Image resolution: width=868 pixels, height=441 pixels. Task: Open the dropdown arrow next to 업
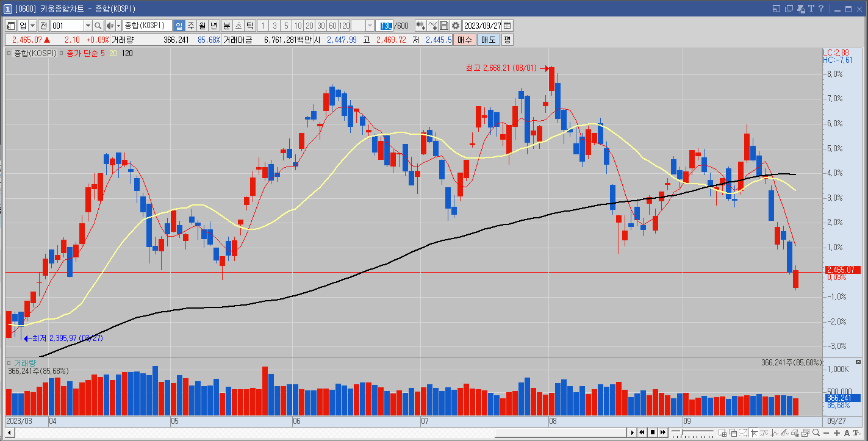tap(32, 26)
